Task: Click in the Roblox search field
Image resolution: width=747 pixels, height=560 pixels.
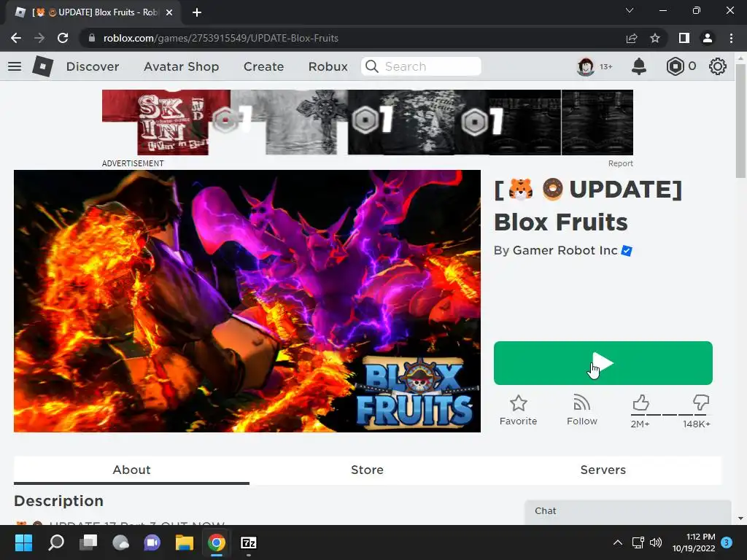Action: 421,66
